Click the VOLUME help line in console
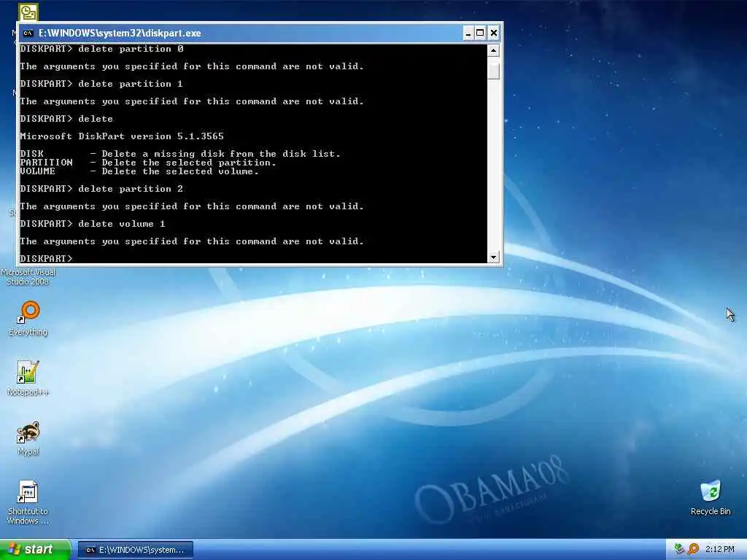 139,171
